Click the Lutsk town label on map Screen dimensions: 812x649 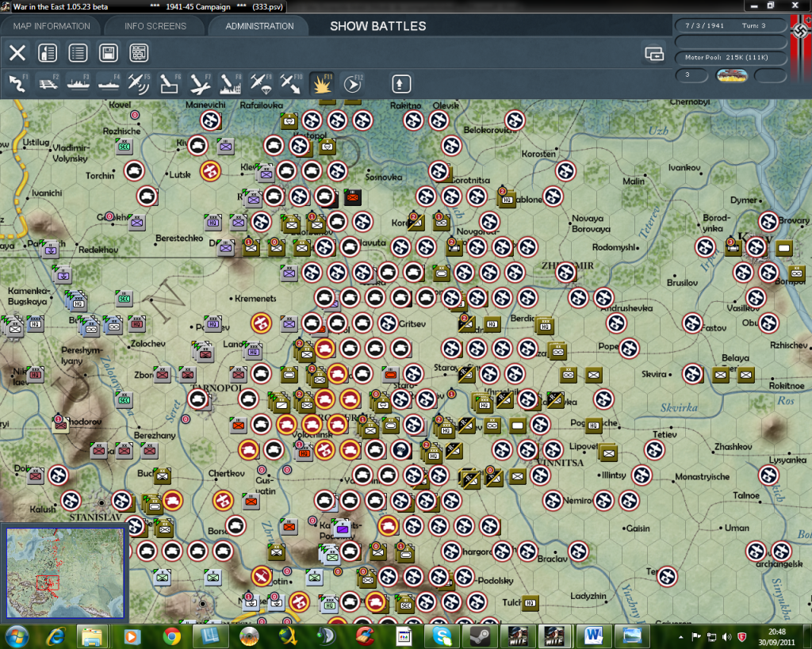tap(180, 175)
